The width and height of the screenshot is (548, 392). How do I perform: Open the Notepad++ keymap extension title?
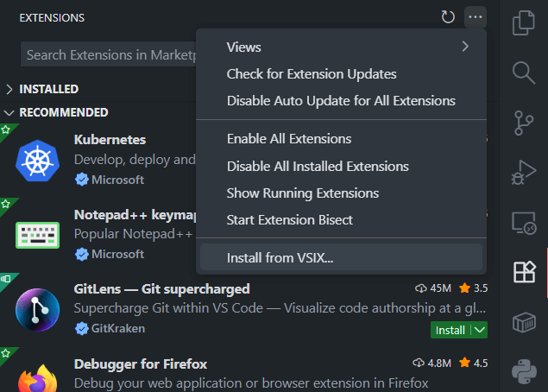(135, 215)
